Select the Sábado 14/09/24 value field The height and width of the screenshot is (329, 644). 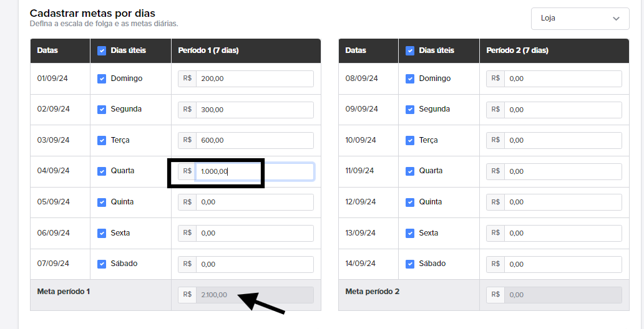click(563, 264)
